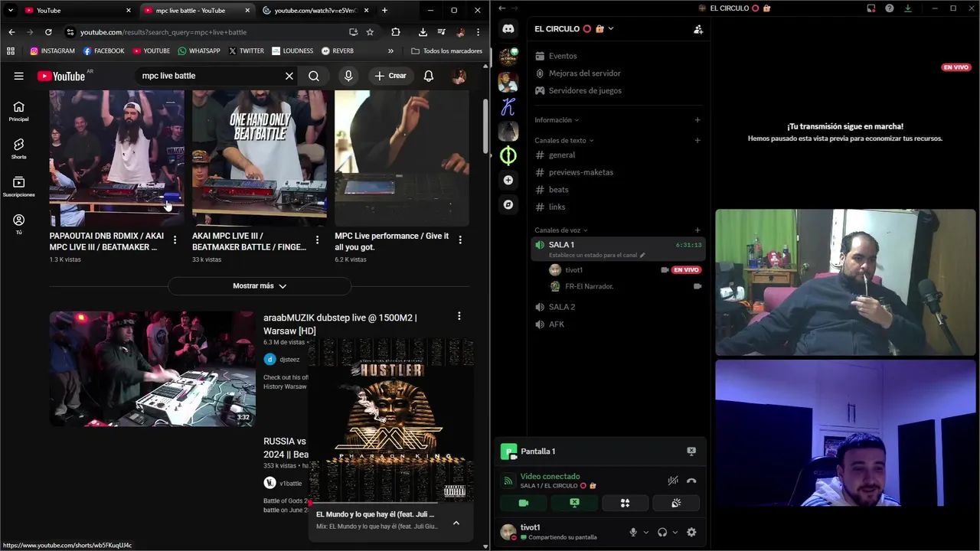This screenshot has width=980, height=551.
Task: Create a channel in Canales de voz
Action: point(697,230)
